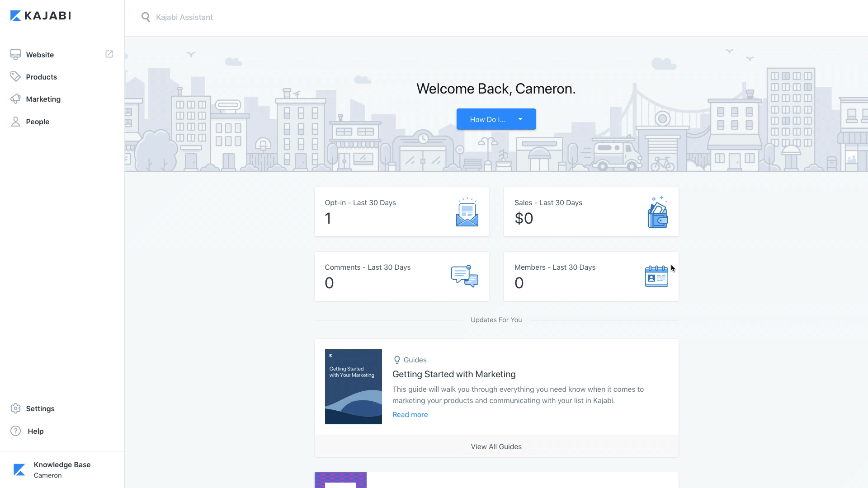Open the People menu item
This screenshot has height=488, width=868.
pos(38,122)
